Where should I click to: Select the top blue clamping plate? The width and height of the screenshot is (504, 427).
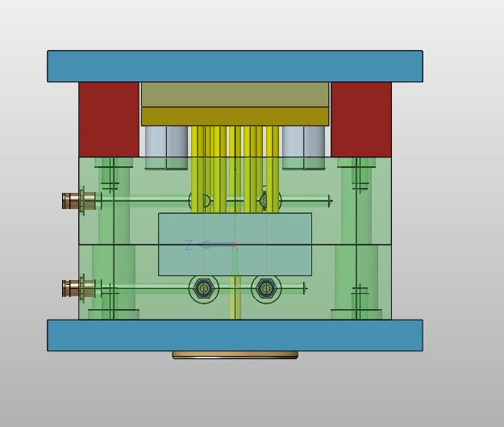235,66
